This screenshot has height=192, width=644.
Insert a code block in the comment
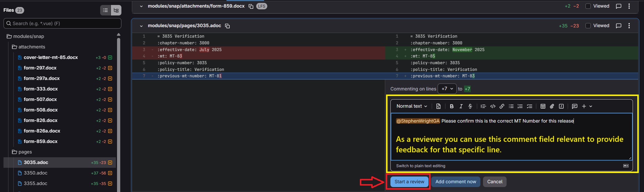(x=493, y=106)
